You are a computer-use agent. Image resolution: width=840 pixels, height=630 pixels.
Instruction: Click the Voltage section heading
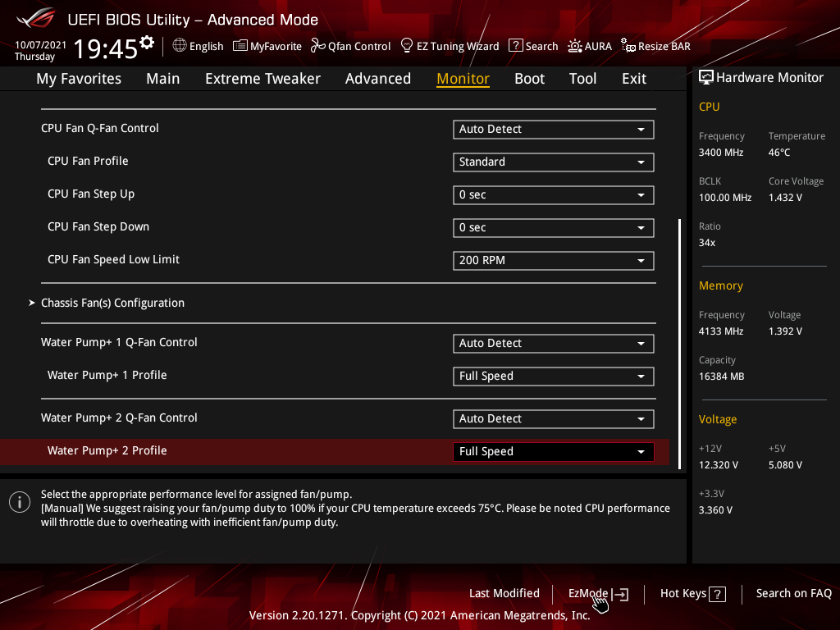(717, 419)
